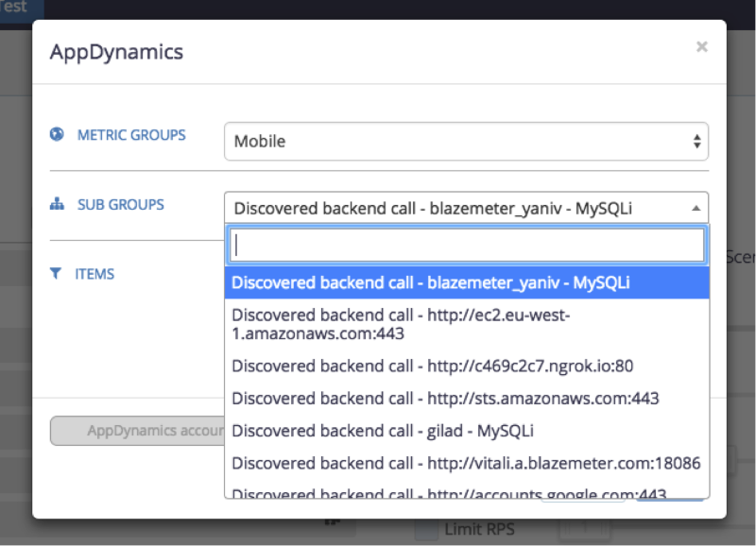Click the Metric Groups globe icon
Screen dimensions: 756x546
(x=57, y=134)
